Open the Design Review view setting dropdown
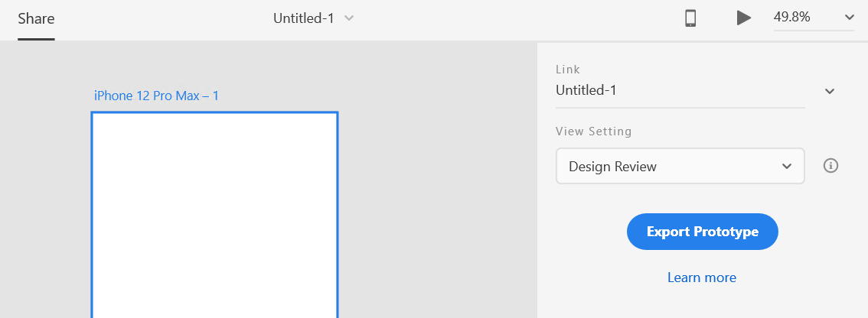The width and height of the screenshot is (868, 318). point(680,166)
